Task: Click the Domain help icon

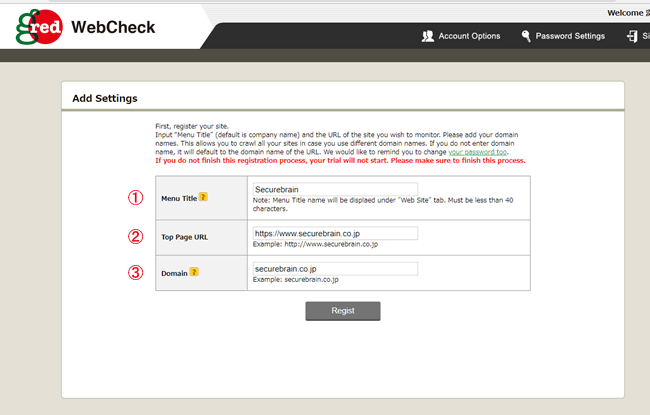Action: click(194, 272)
